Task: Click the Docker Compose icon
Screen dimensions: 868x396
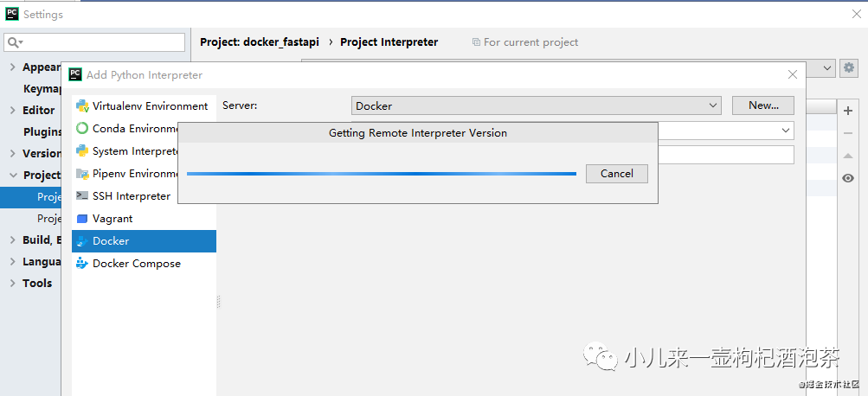Action: 82,264
